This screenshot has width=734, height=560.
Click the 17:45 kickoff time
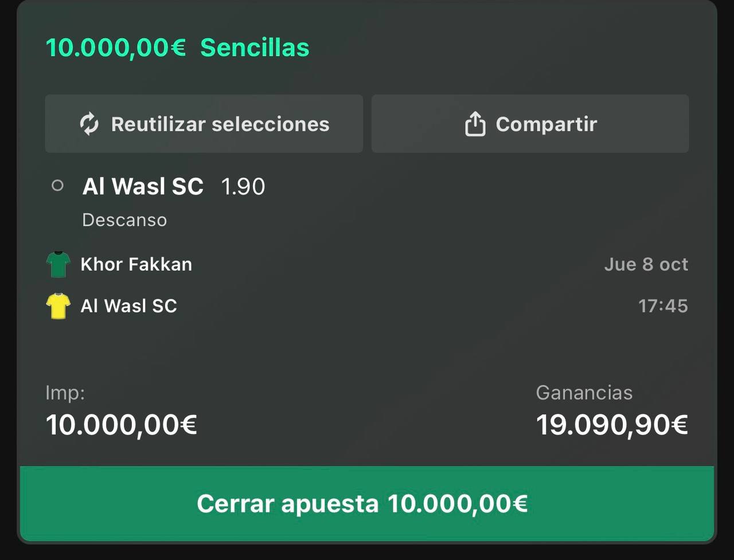[663, 306]
